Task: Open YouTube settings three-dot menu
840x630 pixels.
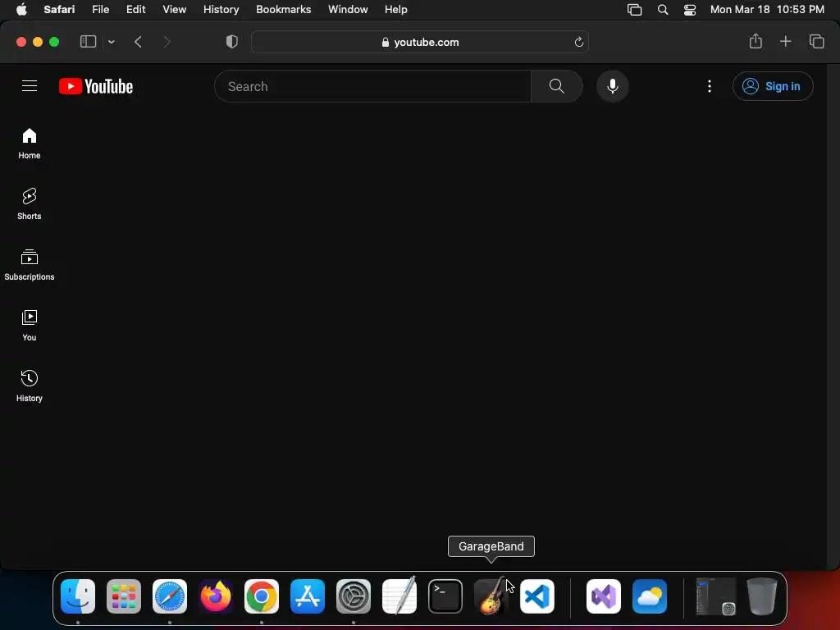Action: click(x=710, y=86)
